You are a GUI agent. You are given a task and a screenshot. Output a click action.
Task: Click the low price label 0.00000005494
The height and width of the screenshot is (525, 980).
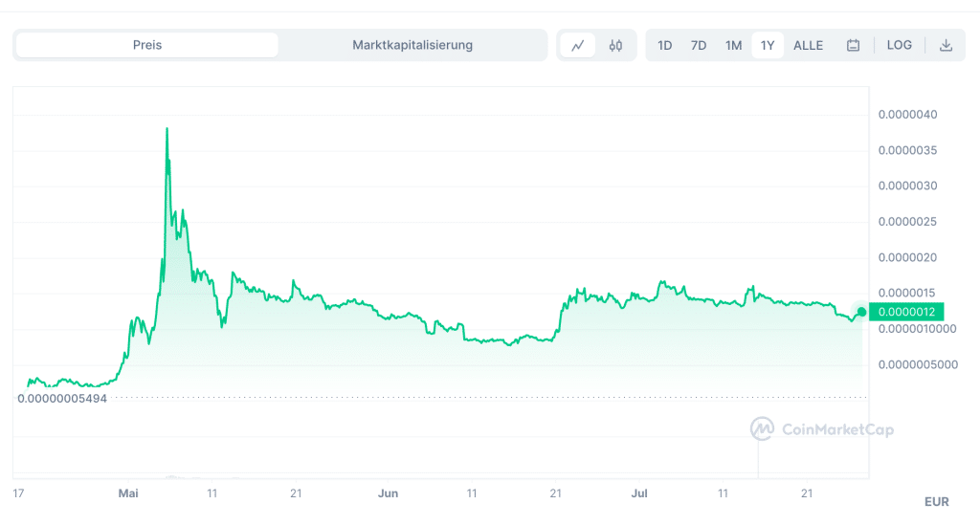[x=62, y=398]
